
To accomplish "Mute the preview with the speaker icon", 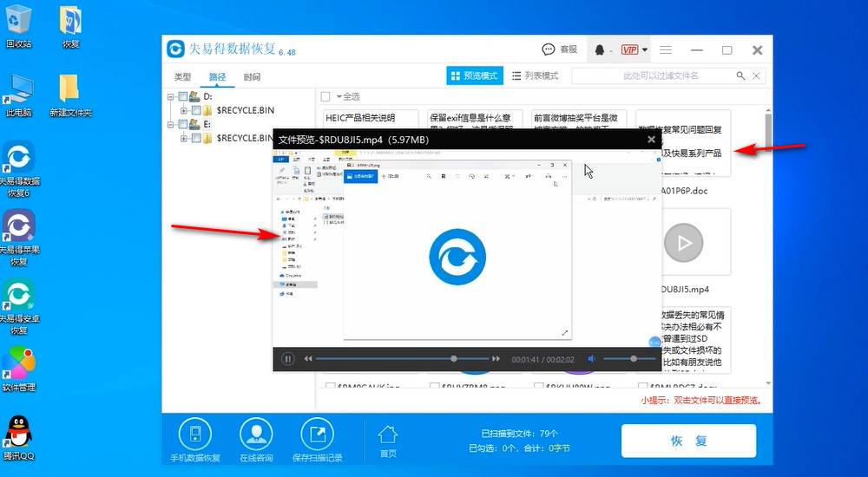I will 592,359.
